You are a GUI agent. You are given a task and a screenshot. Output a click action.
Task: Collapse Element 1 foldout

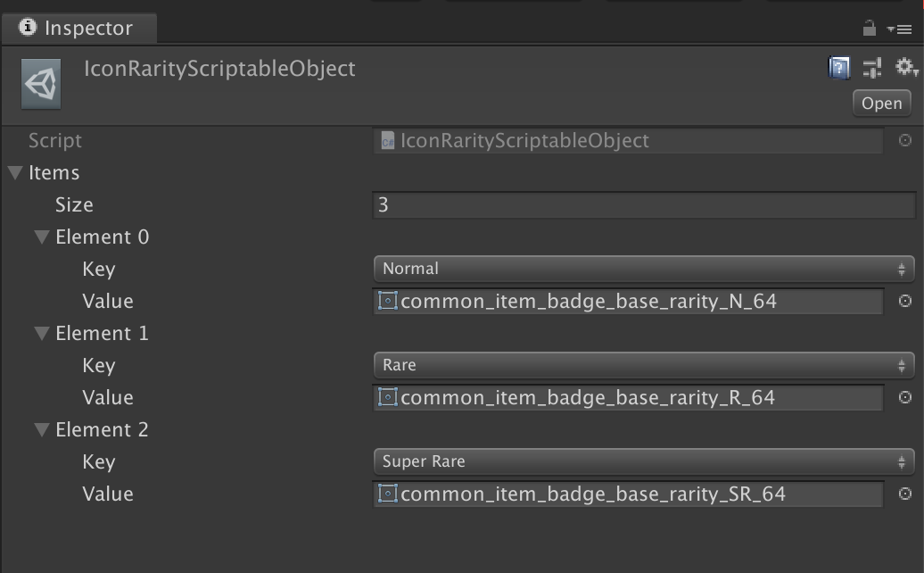click(x=42, y=333)
